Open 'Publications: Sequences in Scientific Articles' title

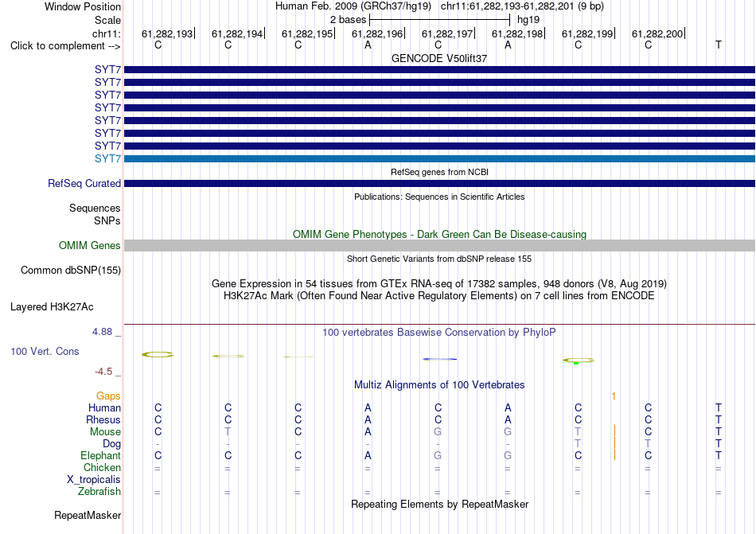pos(439,197)
